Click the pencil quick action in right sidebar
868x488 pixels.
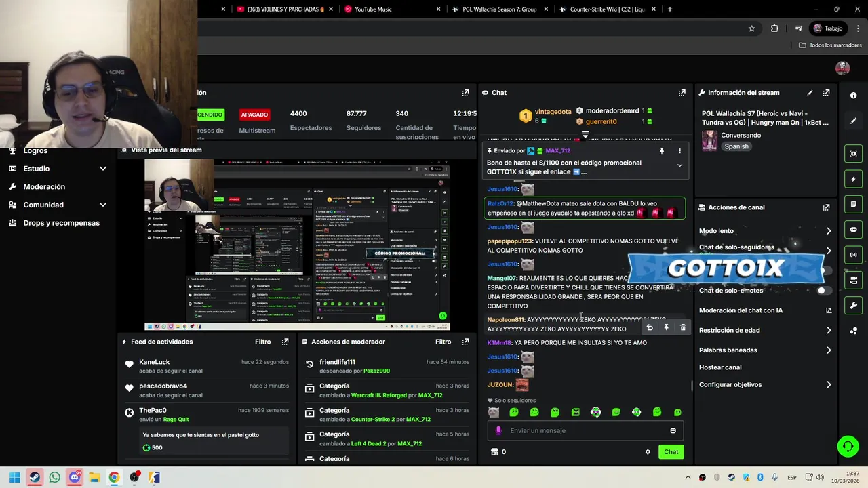pos(853,121)
